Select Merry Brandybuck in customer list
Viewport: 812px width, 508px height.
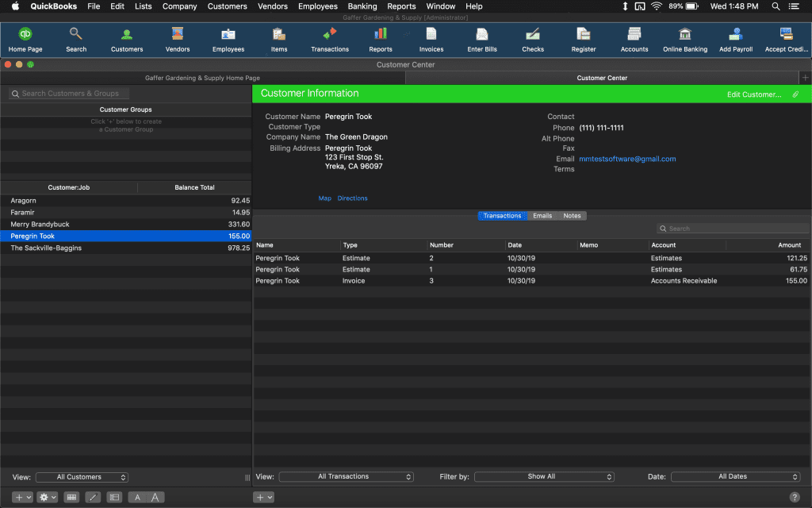click(126, 225)
